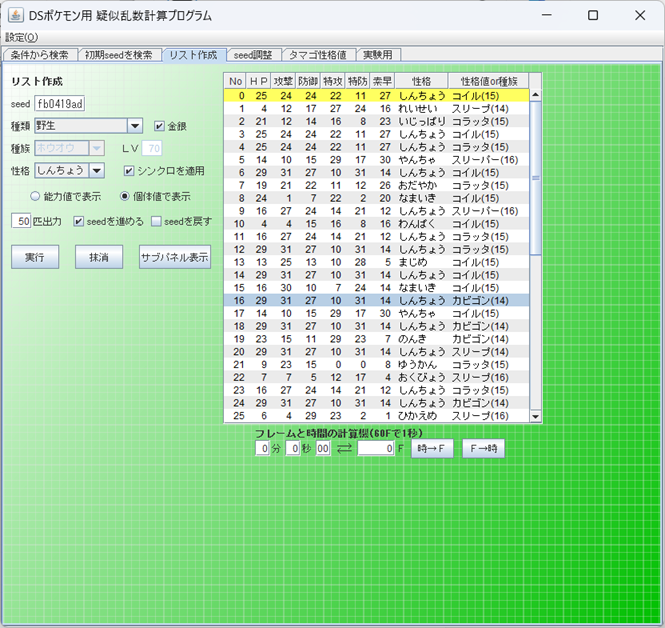Switch to the 初期seedを検索 tab
Image resolution: width=665 pixels, height=628 pixels.
pos(119,55)
